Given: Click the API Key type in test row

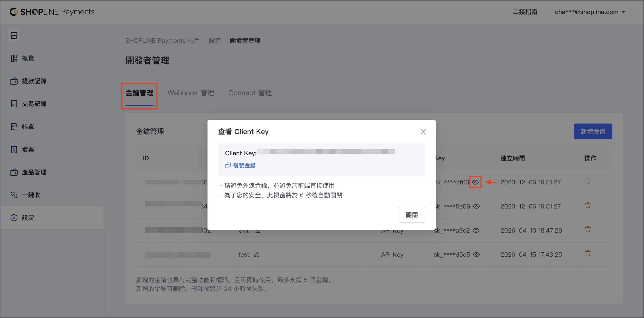Looking at the screenshot, I should click(392, 255).
